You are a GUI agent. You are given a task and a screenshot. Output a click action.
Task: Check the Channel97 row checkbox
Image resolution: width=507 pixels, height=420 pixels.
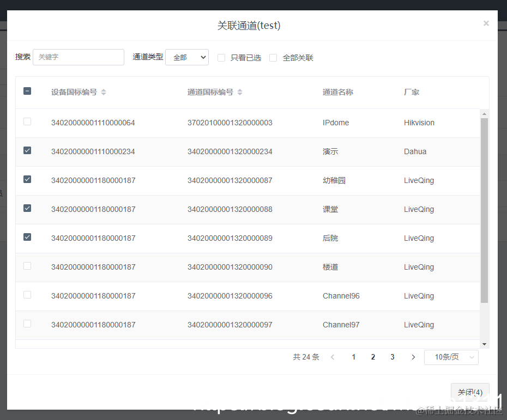[x=27, y=324]
